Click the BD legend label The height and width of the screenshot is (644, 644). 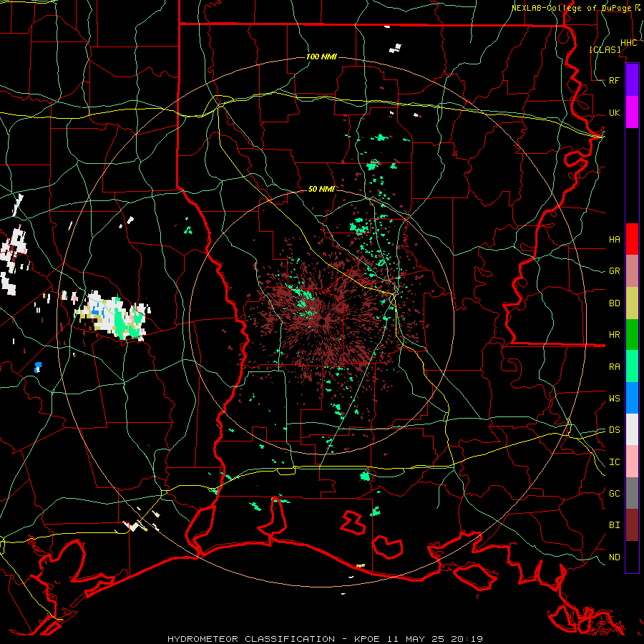(614, 303)
